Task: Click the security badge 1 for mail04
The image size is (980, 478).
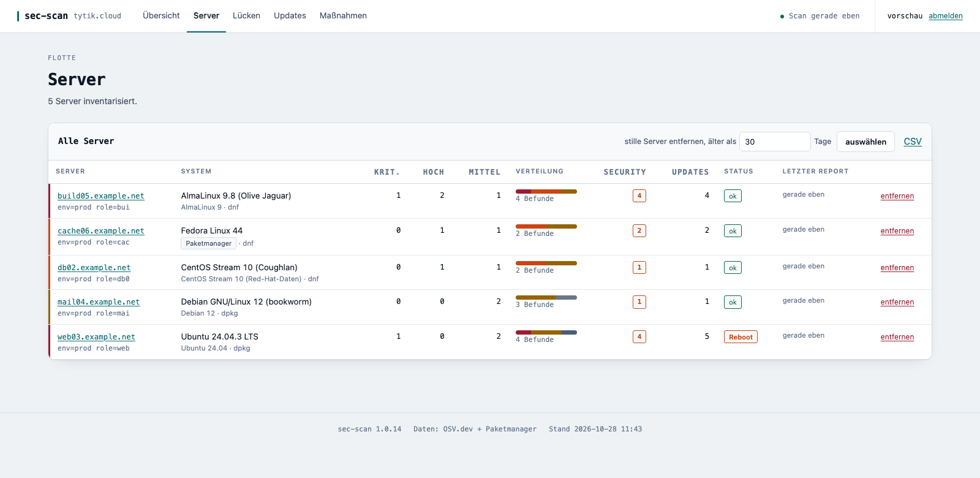Action: 639,302
